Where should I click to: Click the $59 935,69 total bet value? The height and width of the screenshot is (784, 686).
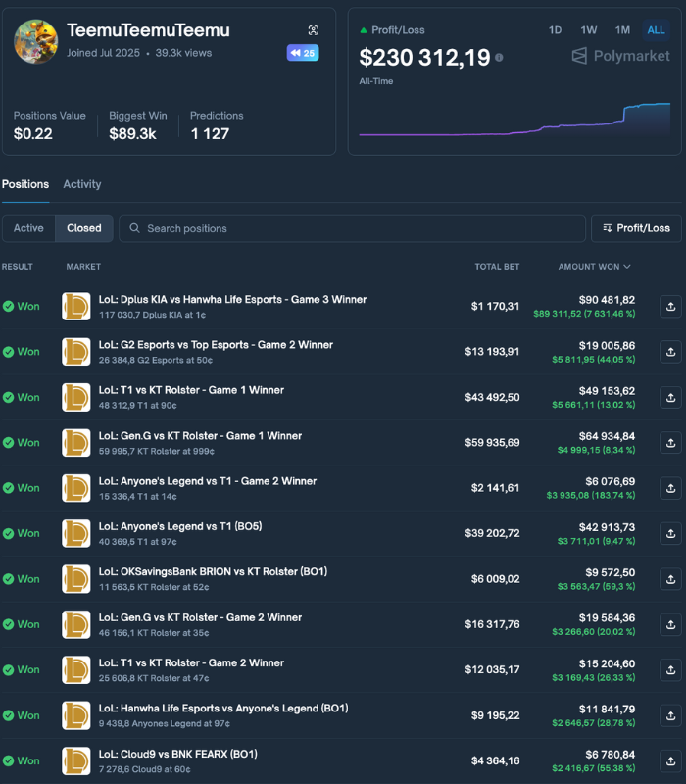pyautogui.click(x=492, y=443)
